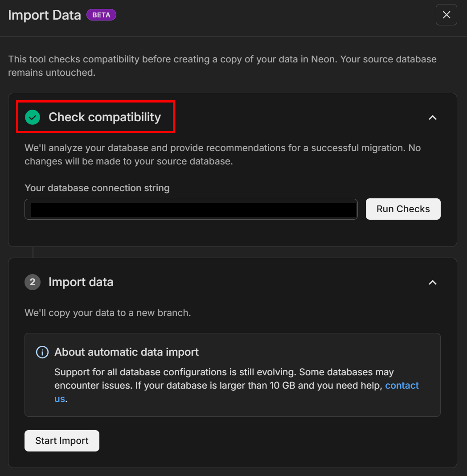Open the contact us link
Image resolution: width=467 pixels, height=476 pixels.
click(x=402, y=385)
